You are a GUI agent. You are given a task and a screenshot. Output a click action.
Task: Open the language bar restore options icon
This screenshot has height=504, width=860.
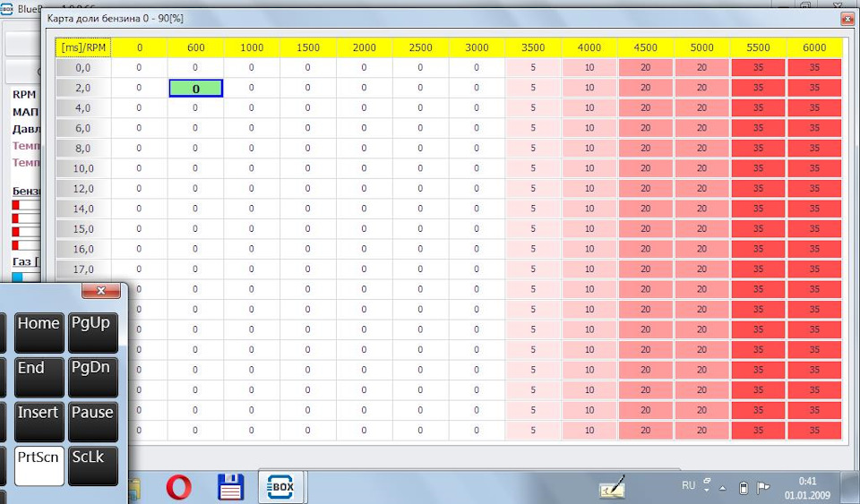point(707,481)
